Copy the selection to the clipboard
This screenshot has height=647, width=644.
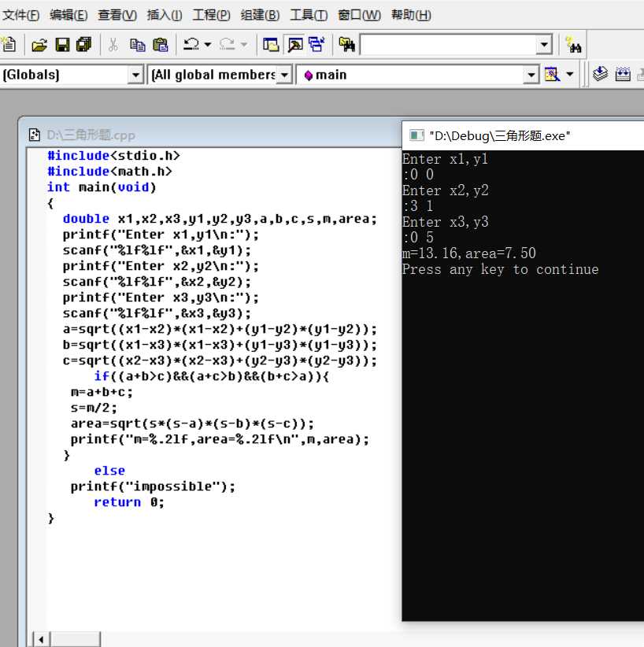pyautogui.click(x=138, y=45)
